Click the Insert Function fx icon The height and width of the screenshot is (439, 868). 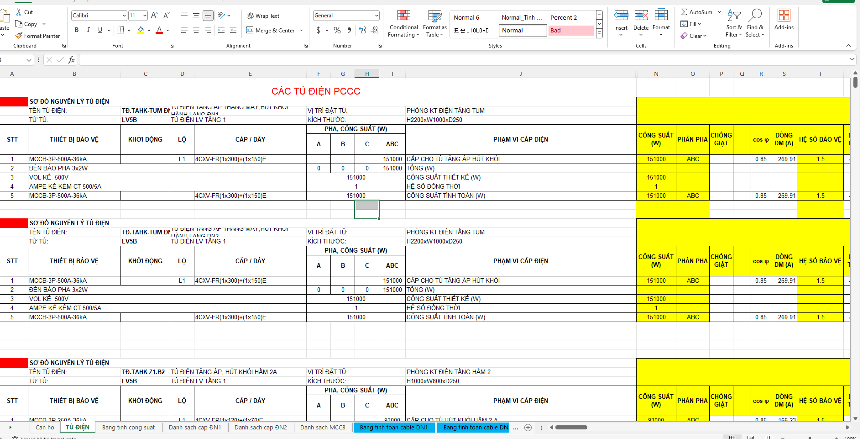point(71,60)
